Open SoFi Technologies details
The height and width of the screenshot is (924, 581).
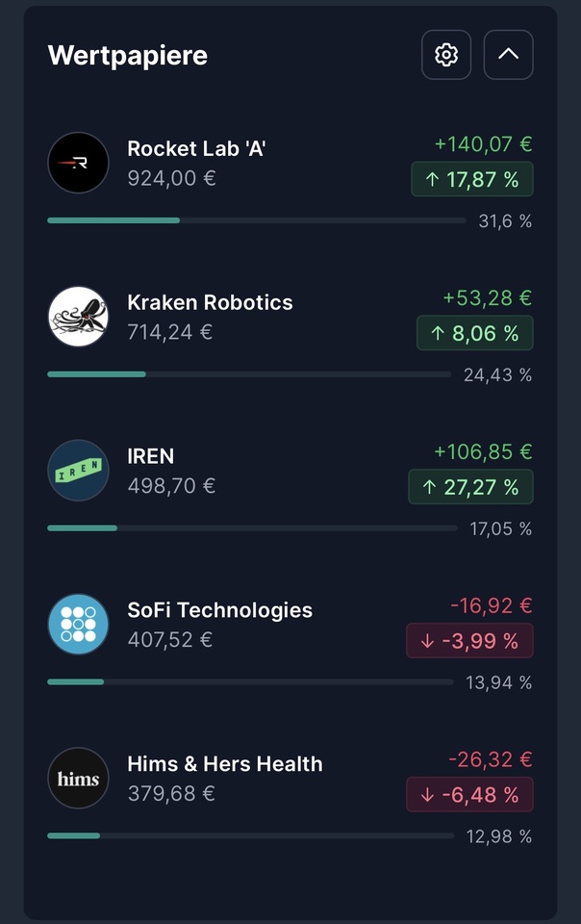point(219,611)
